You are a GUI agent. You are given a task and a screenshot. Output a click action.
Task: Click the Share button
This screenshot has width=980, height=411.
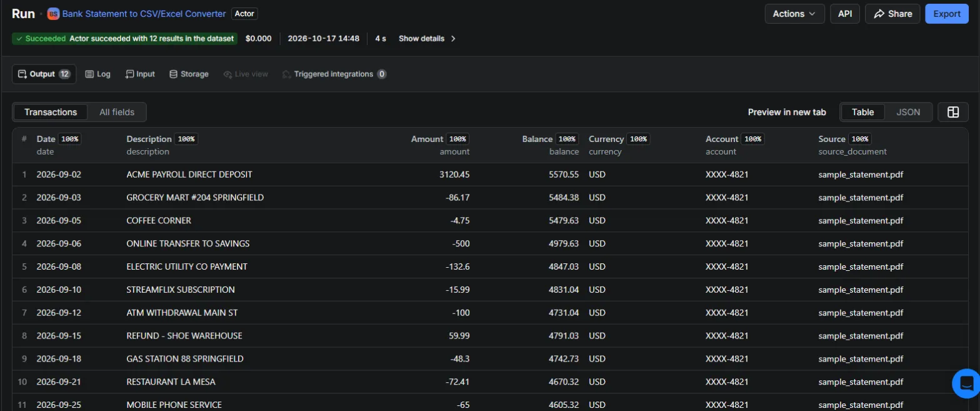coord(892,14)
